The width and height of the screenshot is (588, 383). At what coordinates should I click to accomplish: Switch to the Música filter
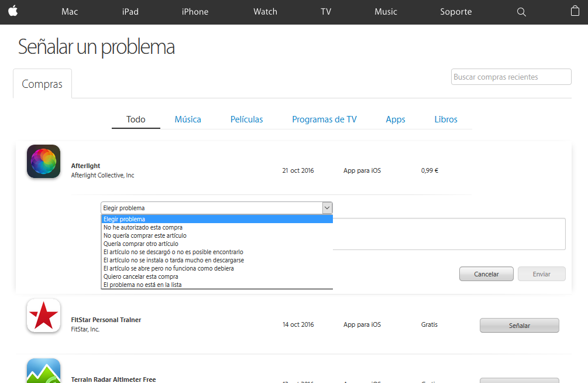coord(188,119)
